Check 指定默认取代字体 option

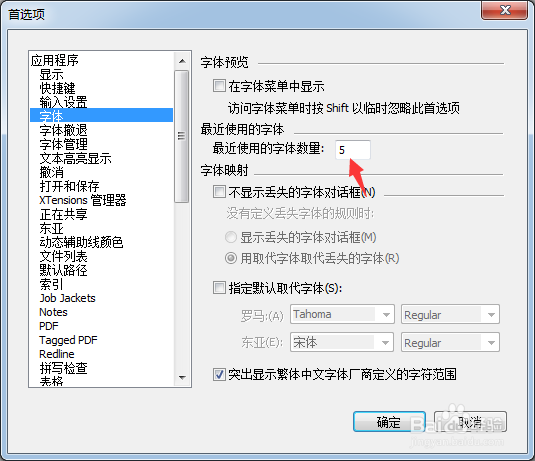click(219, 288)
